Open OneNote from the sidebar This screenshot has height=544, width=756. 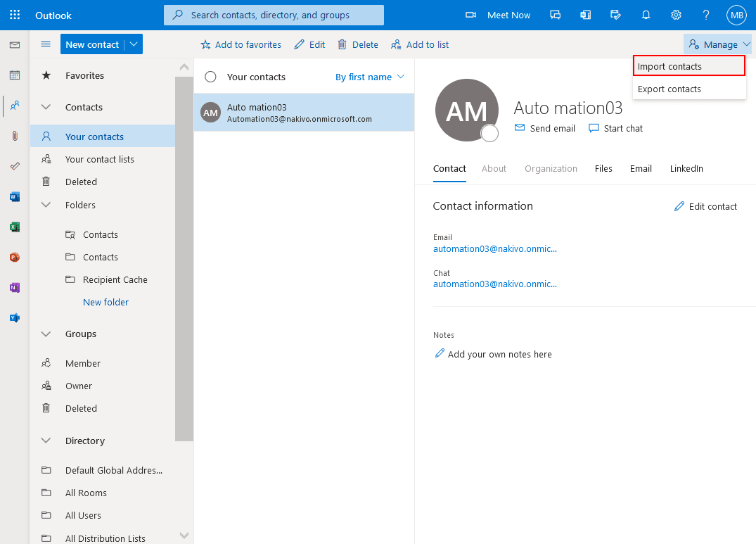14,287
